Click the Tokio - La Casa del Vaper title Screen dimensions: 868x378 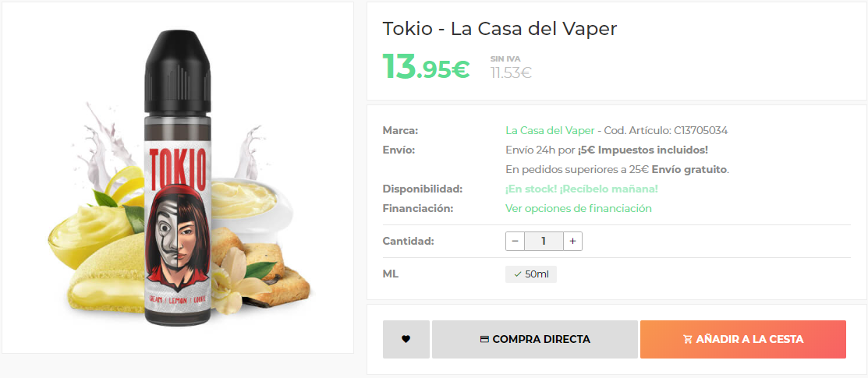499,29
